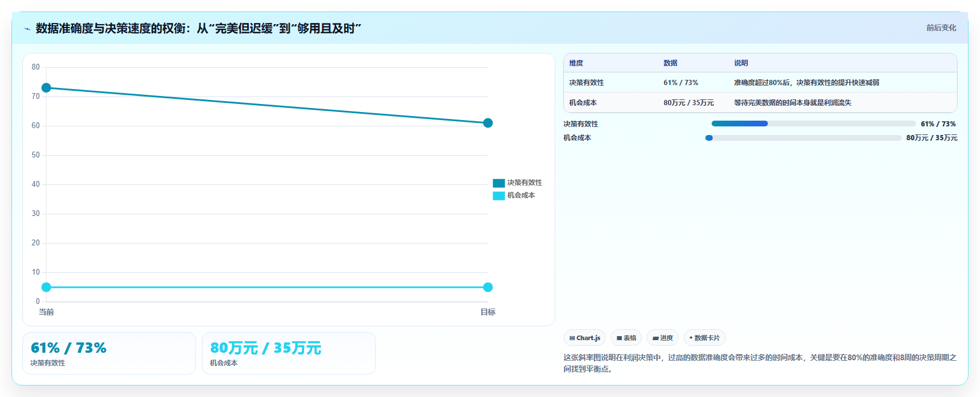
Task: Click the 表格 tag chip
Action: pyautogui.click(x=627, y=338)
